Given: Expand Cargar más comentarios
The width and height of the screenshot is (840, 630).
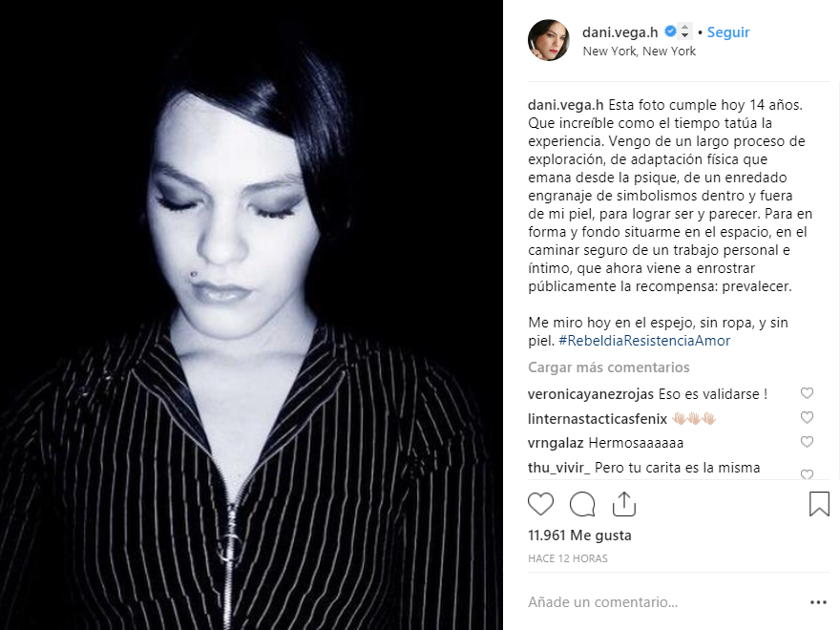Looking at the screenshot, I should pos(609,367).
